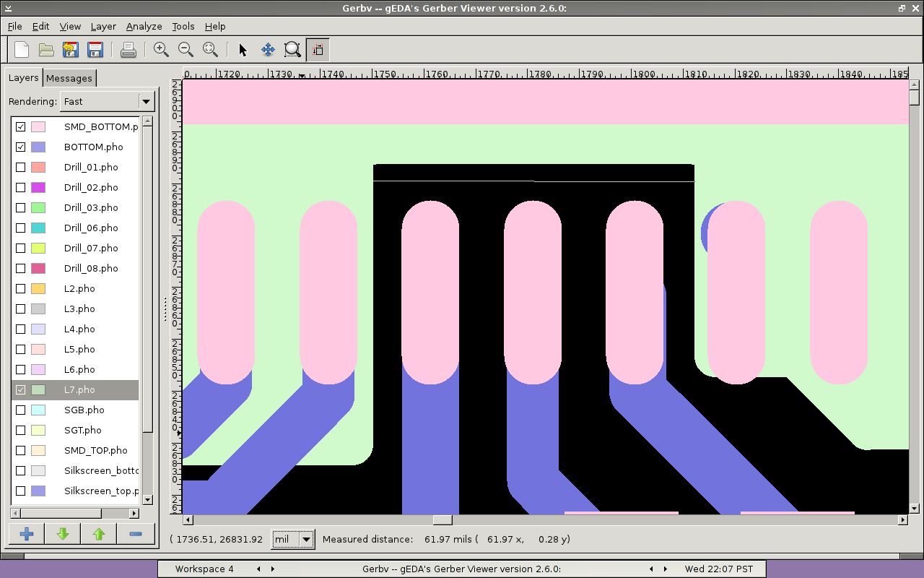Image resolution: width=924 pixels, height=578 pixels.
Task: Click the Save project floppy icon
Action: point(95,49)
